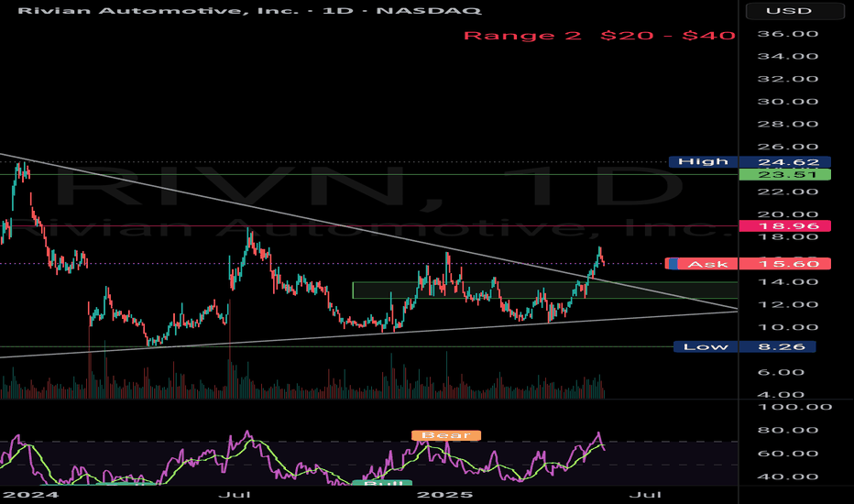The width and height of the screenshot is (854, 504).
Task: Click the 26.00 price axis label
Action: tap(788, 147)
